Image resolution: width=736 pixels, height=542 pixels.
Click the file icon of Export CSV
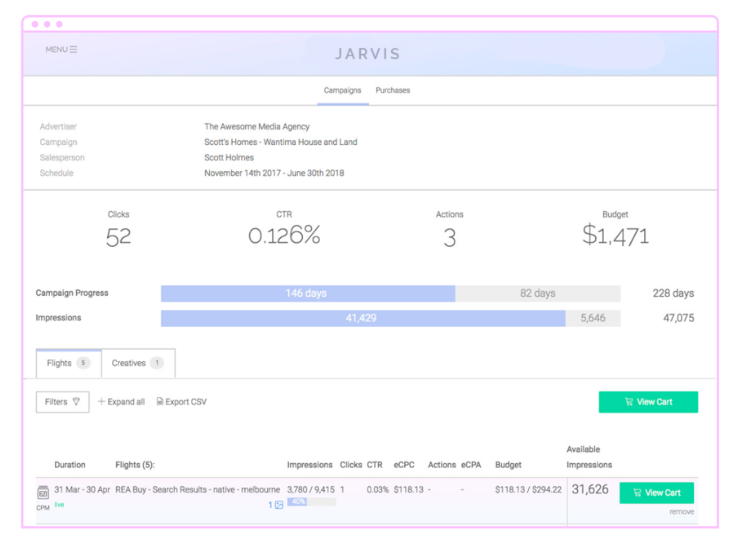pyautogui.click(x=160, y=401)
